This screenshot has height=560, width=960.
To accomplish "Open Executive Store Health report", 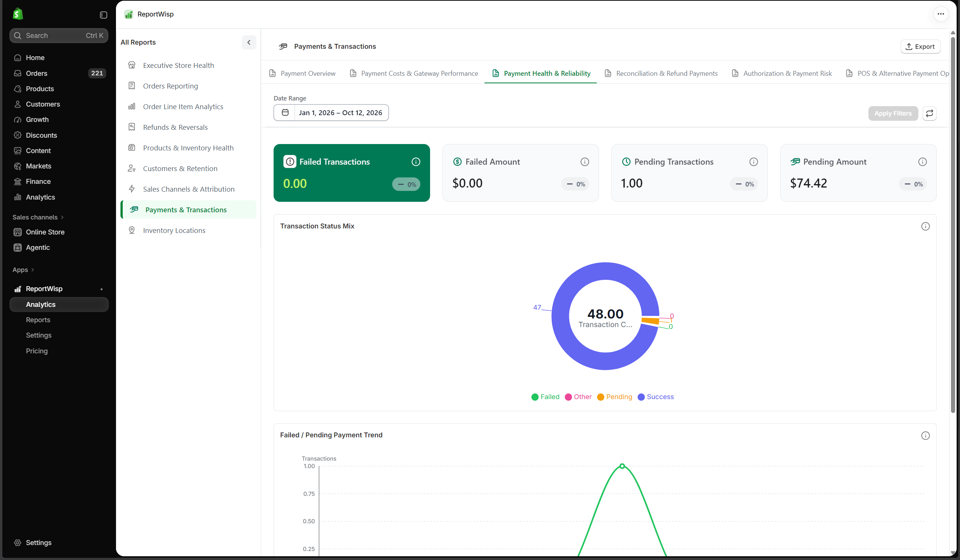I will 188,65.
